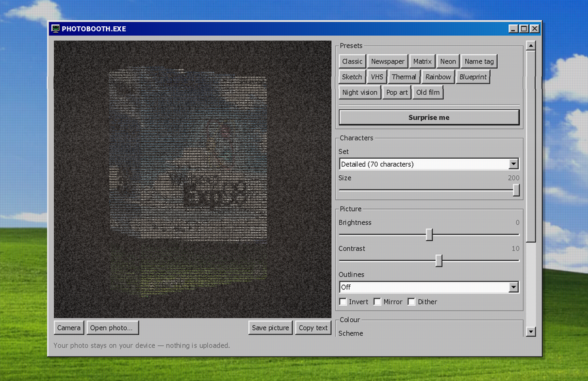Click the settings panel scroll down arrow
This screenshot has height=381, width=588.
tap(531, 331)
